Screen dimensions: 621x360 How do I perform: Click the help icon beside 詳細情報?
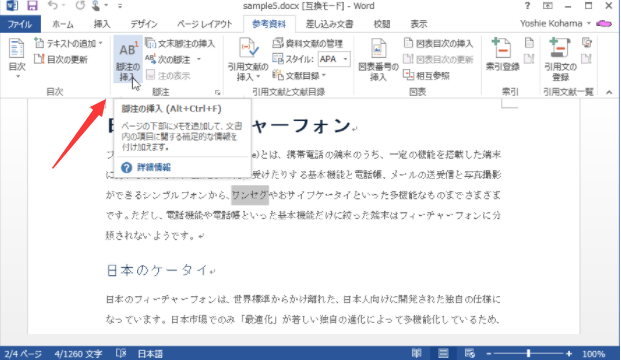click(126, 167)
